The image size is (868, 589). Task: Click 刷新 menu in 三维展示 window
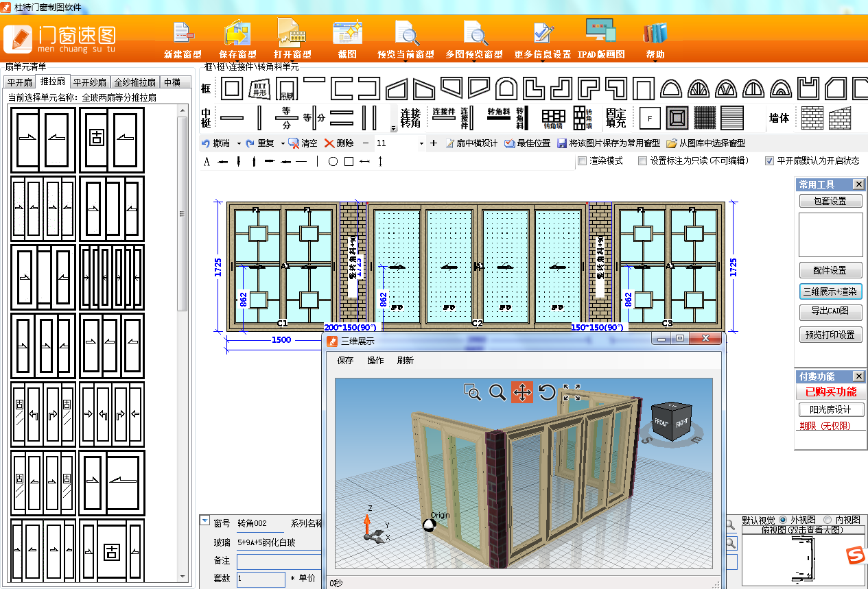tap(406, 361)
